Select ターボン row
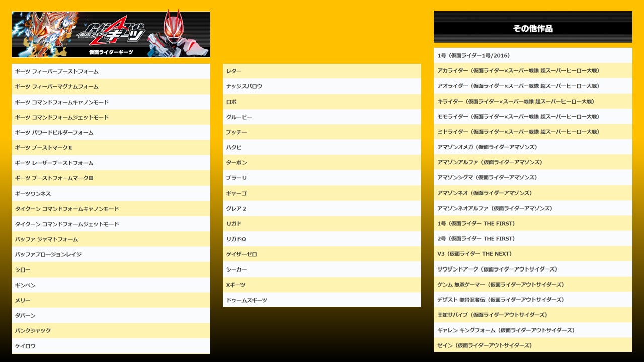The height and width of the screenshot is (362, 644). click(x=322, y=162)
